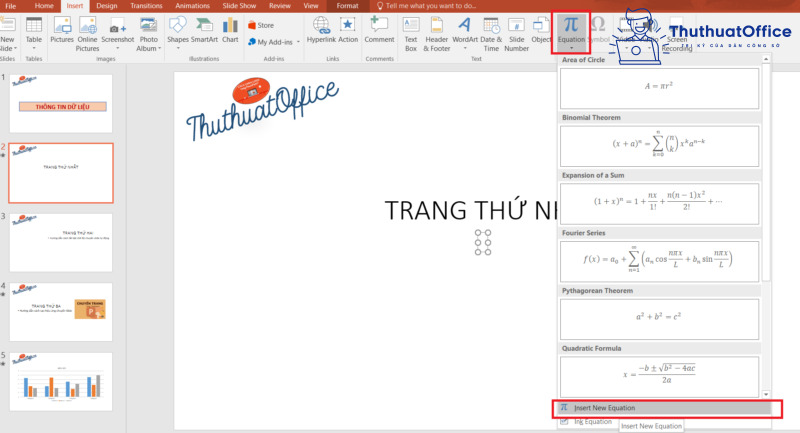Screen dimensions: 800x433
Task: Switch to the Format tab
Action: coord(347,6)
